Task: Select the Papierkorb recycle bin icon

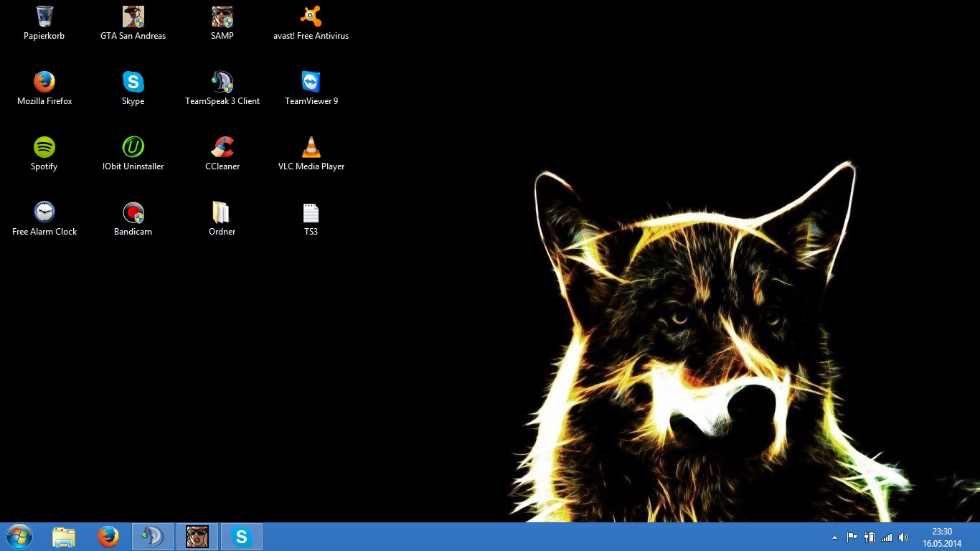Action: coord(44,17)
